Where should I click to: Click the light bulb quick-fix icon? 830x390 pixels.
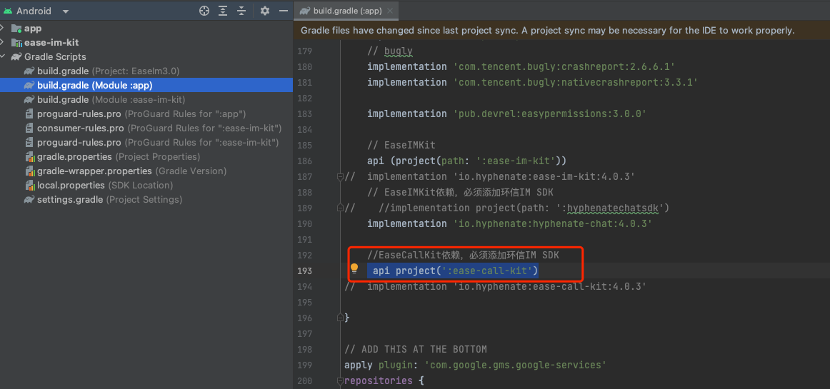point(354,269)
